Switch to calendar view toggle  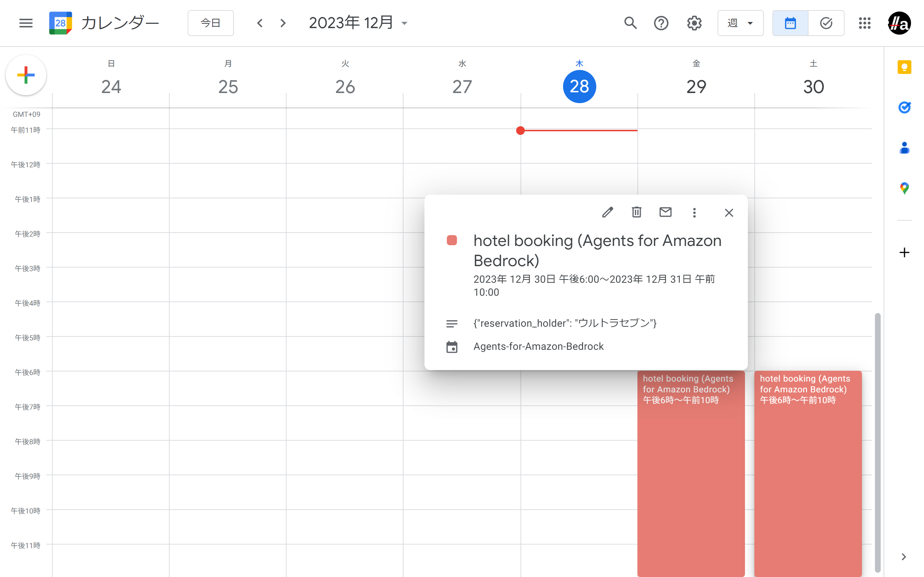(x=790, y=23)
